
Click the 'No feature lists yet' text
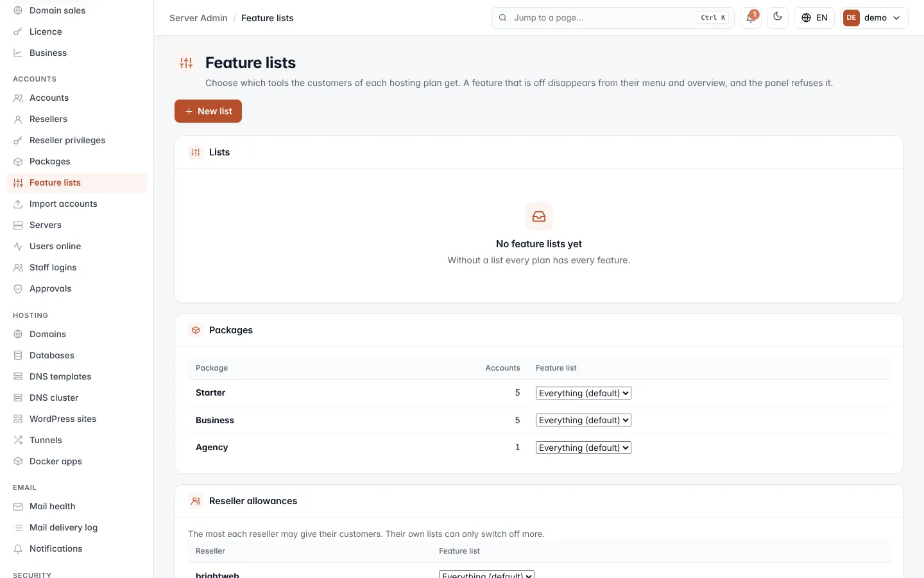(x=539, y=244)
